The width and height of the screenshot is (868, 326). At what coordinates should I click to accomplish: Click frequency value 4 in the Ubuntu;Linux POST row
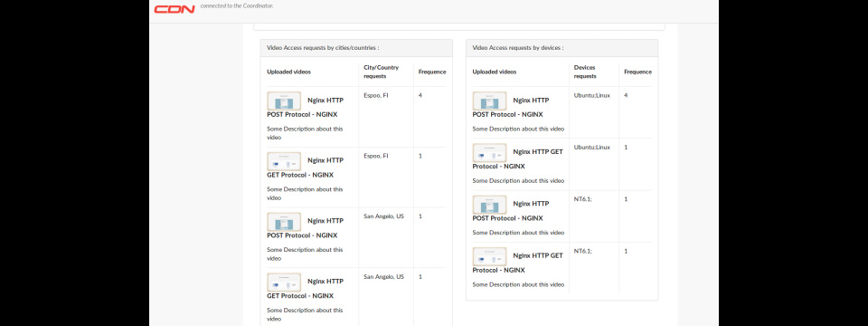tap(626, 95)
